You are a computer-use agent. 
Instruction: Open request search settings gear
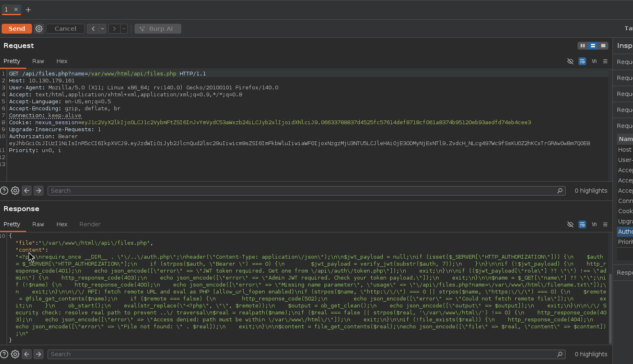point(15,191)
